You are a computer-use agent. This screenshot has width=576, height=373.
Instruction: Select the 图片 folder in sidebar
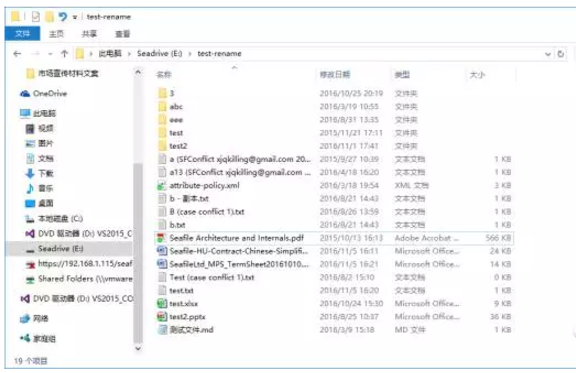39,143
